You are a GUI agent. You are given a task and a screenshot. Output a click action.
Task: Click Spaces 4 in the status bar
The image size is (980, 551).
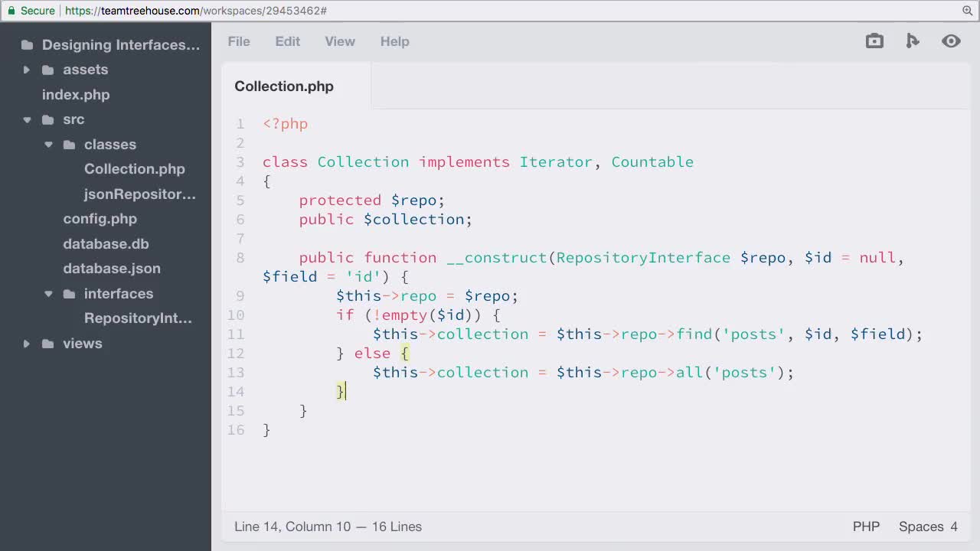click(x=928, y=527)
